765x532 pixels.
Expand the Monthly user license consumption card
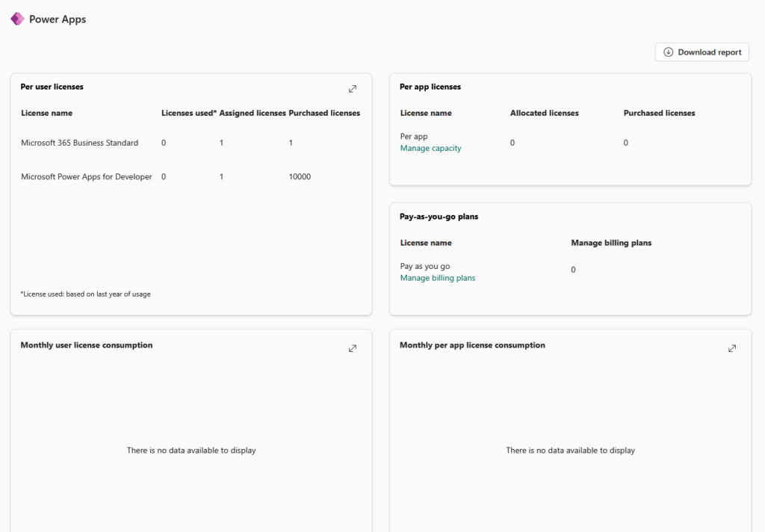tap(353, 348)
